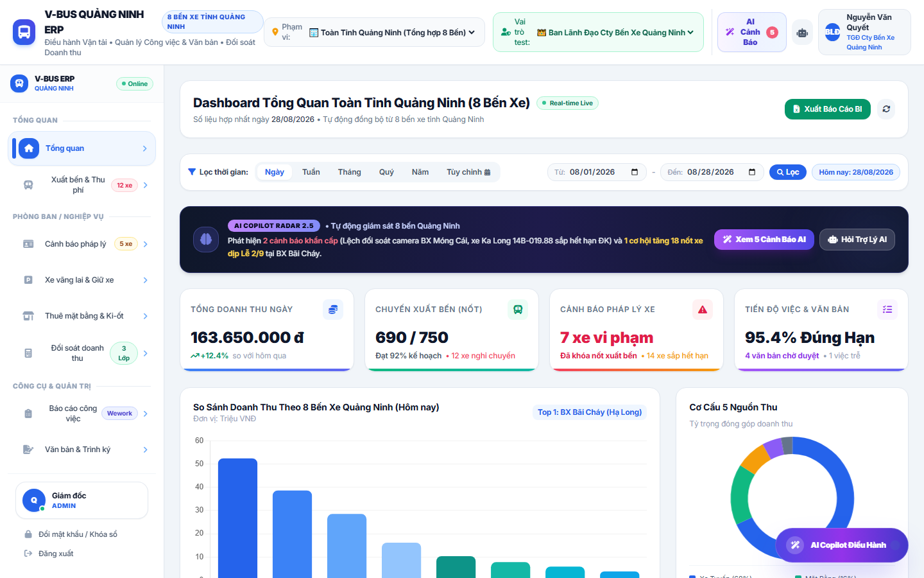Click the calendar icon in the Đến date field
The height and width of the screenshot is (578, 924).
(752, 172)
